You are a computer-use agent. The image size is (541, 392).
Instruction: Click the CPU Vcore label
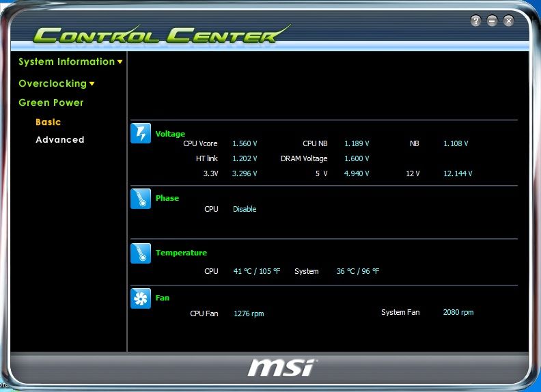pos(200,143)
